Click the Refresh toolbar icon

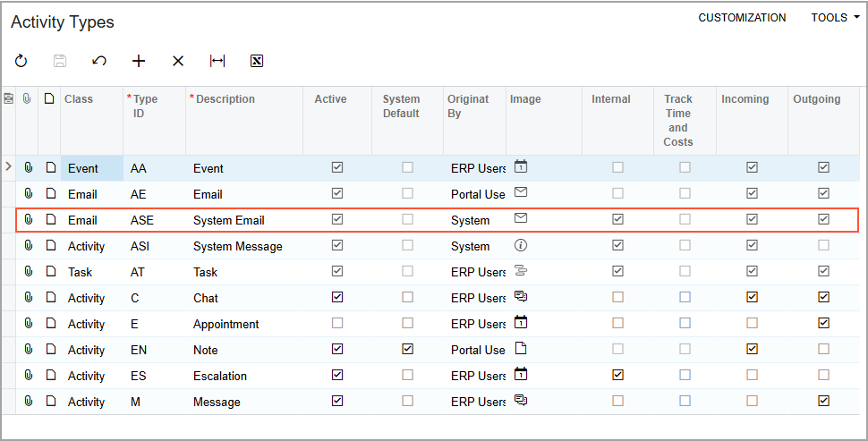21,61
